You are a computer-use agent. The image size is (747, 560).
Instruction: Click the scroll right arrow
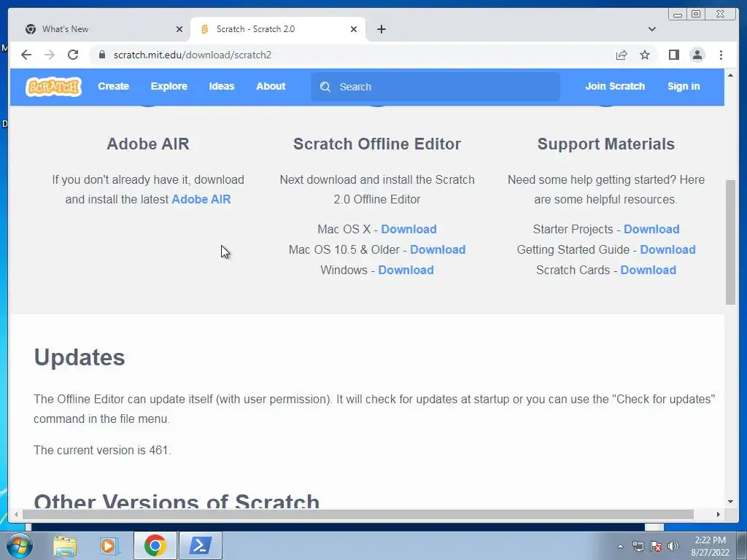click(x=719, y=514)
